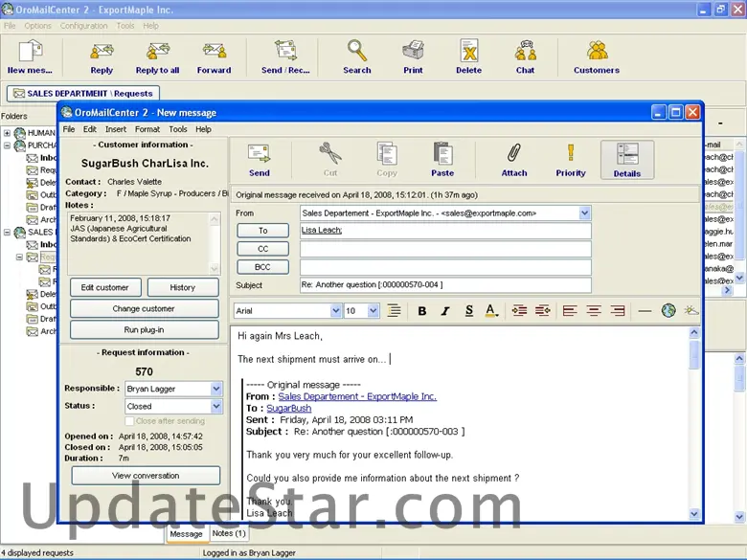Click the Customers icon in main toolbar
Screen dimensions: 747x560
point(596,56)
